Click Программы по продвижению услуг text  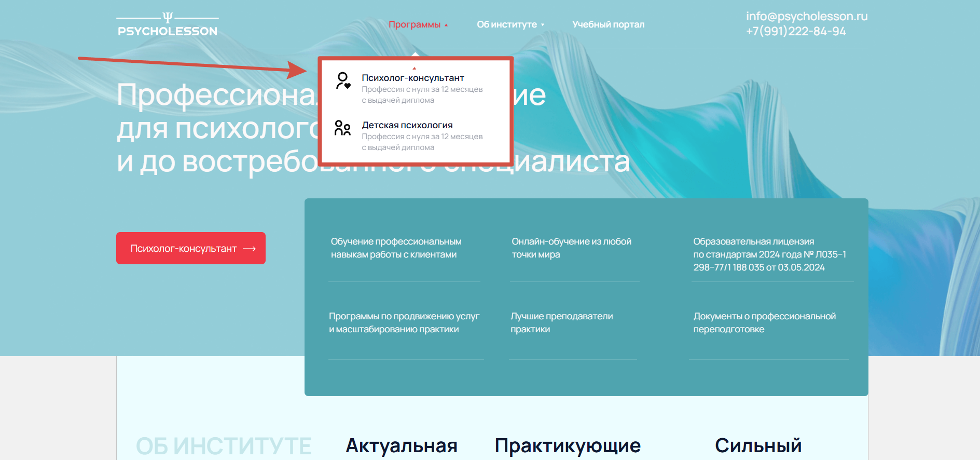tap(404, 323)
